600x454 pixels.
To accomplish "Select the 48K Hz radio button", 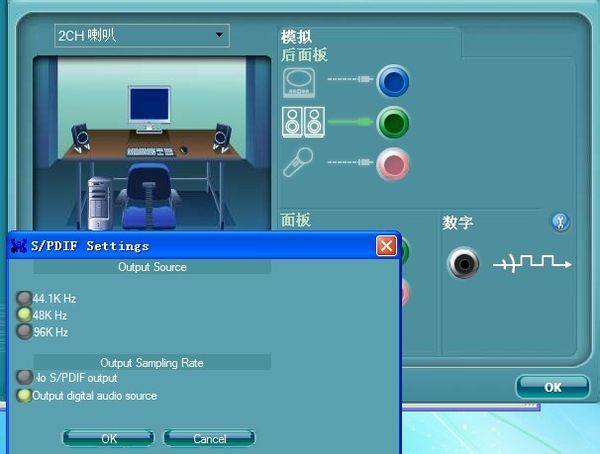I will tap(24, 315).
